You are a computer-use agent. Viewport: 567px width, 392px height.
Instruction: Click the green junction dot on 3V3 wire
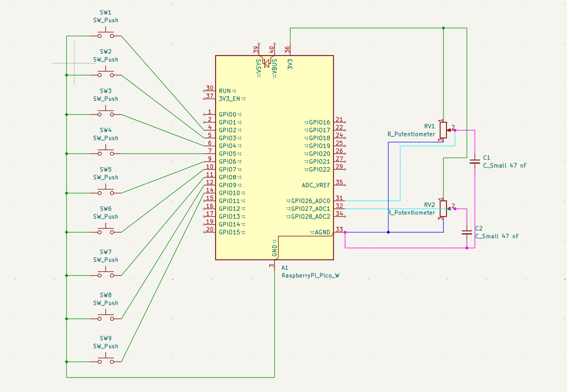[444, 28]
